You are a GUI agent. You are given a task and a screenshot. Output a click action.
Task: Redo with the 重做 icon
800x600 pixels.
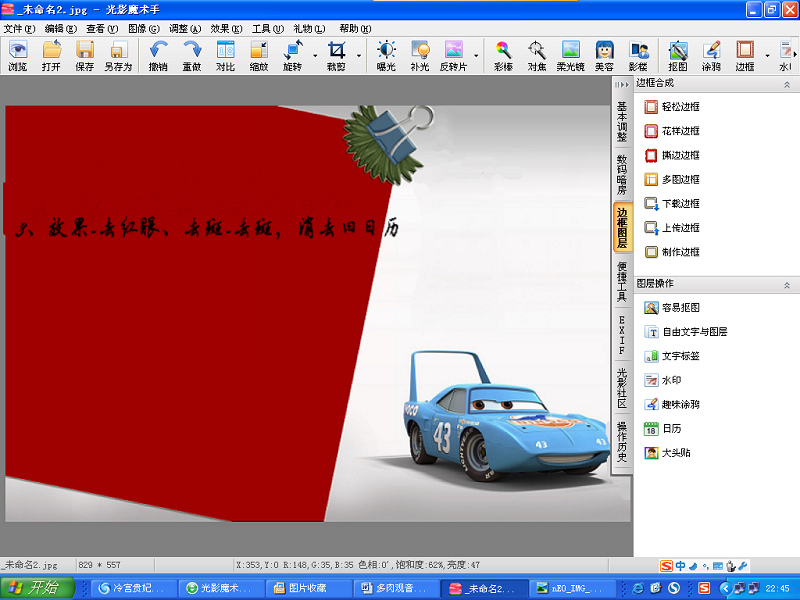click(x=192, y=56)
